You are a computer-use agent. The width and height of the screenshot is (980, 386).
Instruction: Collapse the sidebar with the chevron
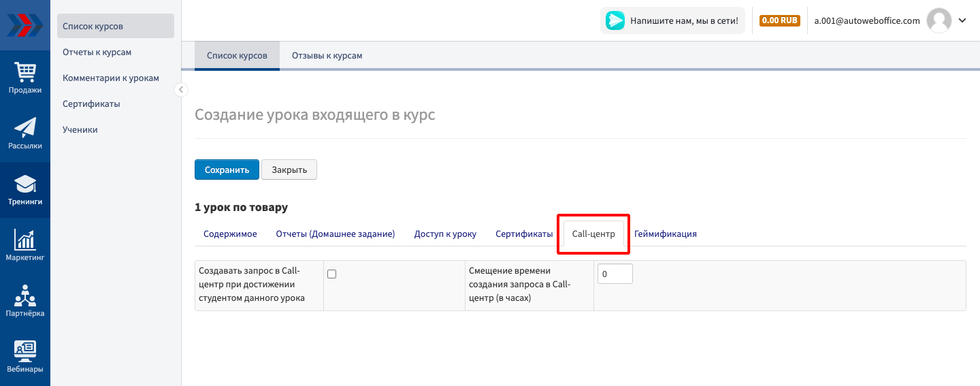180,89
